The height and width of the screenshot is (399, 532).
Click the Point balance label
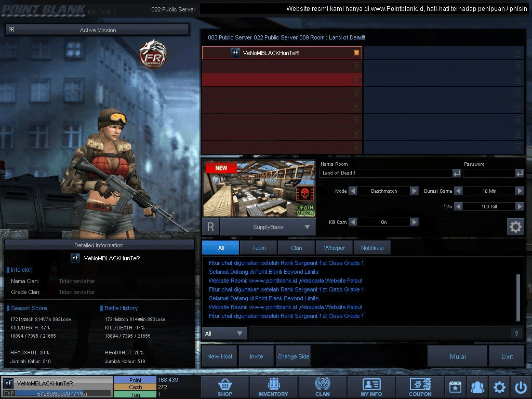[135, 380]
